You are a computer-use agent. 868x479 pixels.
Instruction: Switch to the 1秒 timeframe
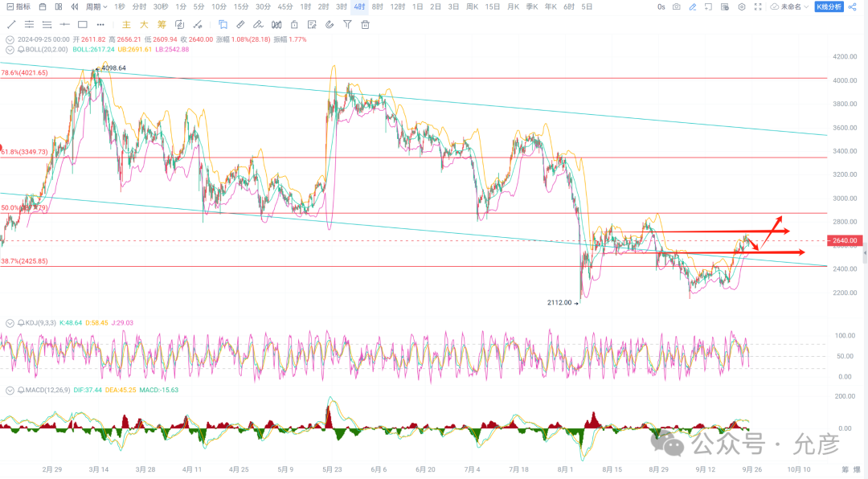[120, 6]
